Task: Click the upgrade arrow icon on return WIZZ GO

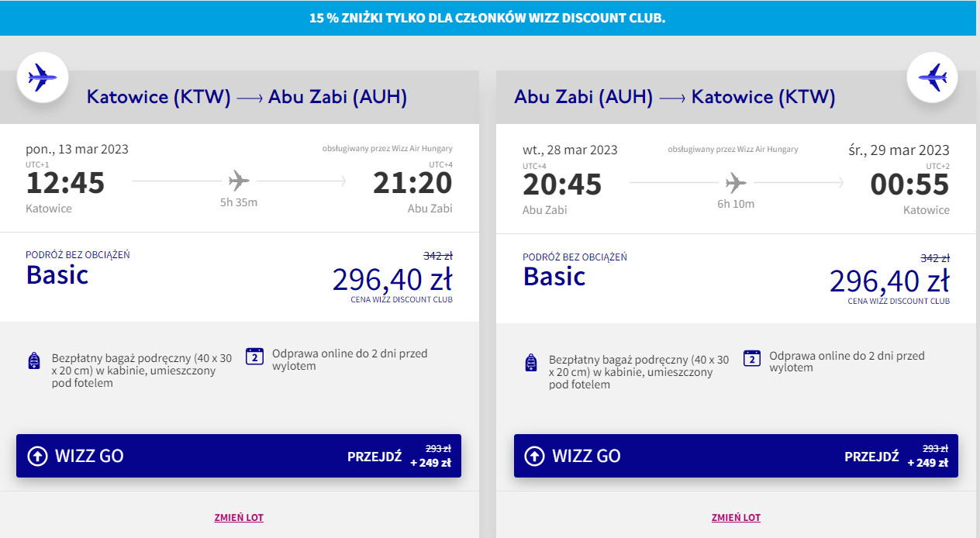Action: [x=534, y=456]
